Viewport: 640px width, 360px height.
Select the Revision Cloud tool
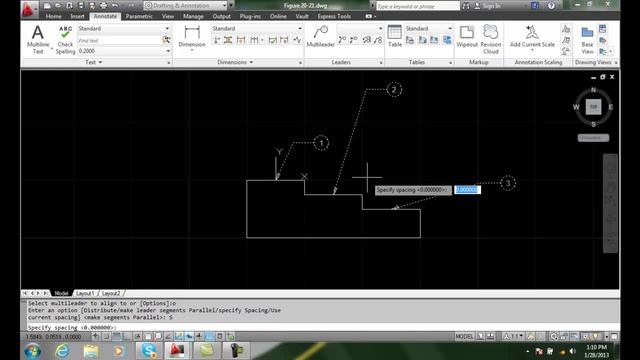coord(491,39)
